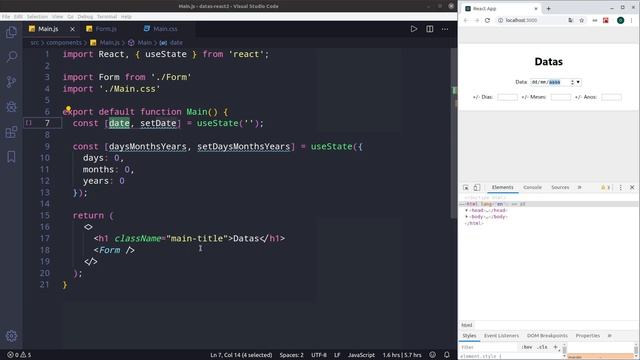640x360 pixels.
Task: Add a new style rule with the plus icon
Action: (555, 347)
